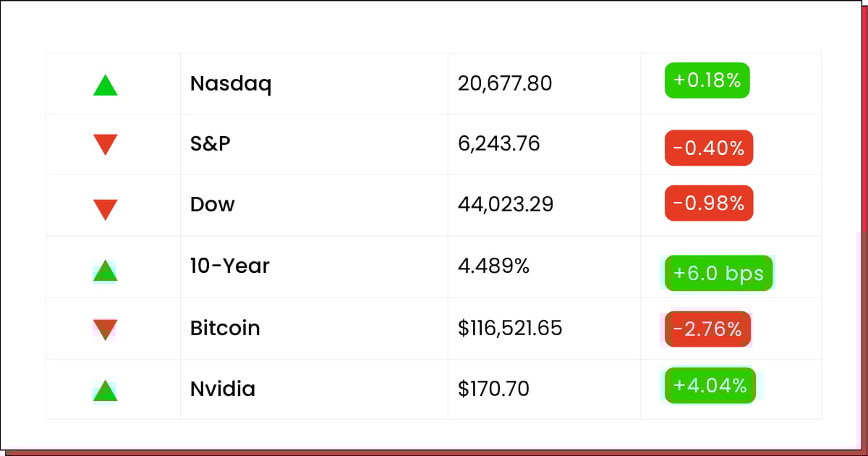Screen dimensions: 868x456
Task: Click the green up triangle beside 10-Year
Action: (x=106, y=271)
